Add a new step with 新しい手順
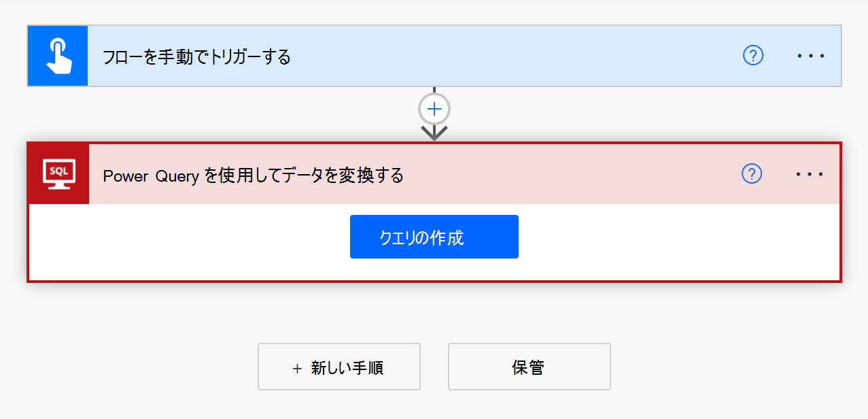The image size is (868, 419). 339,367
